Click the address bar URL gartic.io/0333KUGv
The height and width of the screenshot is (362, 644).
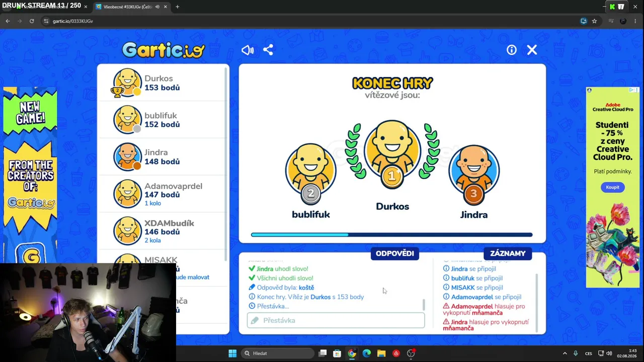(x=73, y=21)
